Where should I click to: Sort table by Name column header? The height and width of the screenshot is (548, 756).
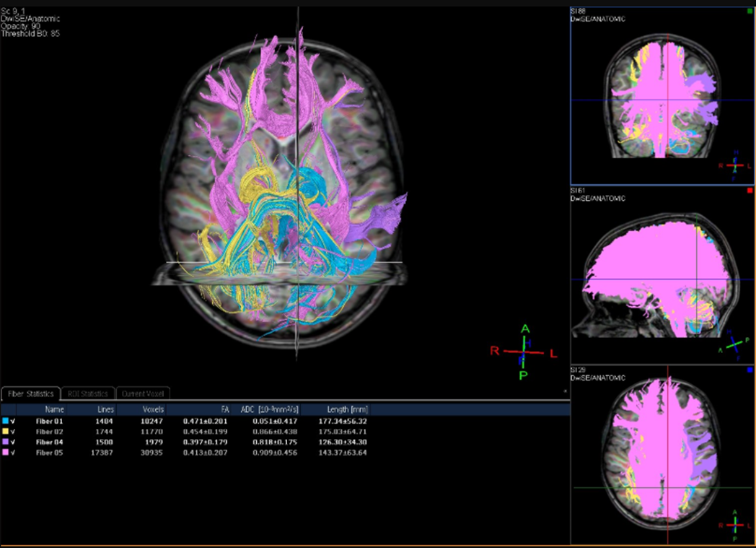[54, 409]
